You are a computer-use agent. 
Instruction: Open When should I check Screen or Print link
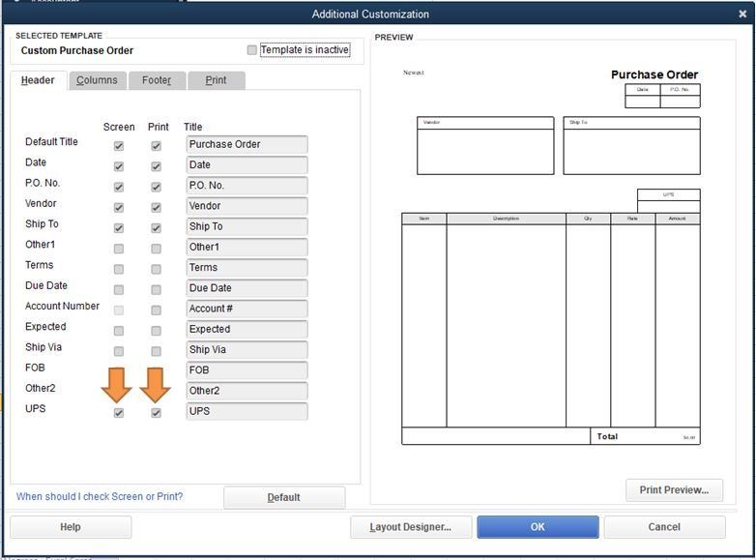coord(100,496)
